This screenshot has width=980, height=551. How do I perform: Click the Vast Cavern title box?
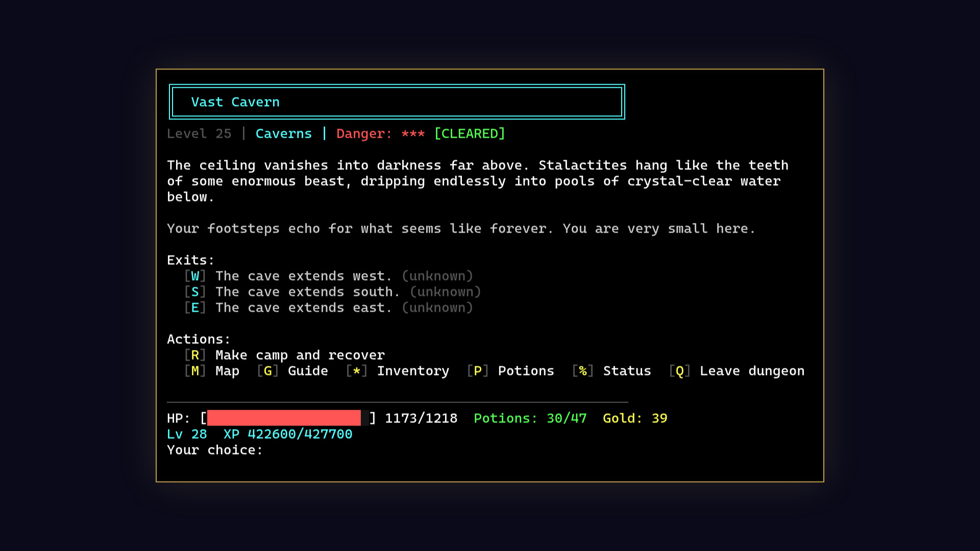[x=397, y=102]
